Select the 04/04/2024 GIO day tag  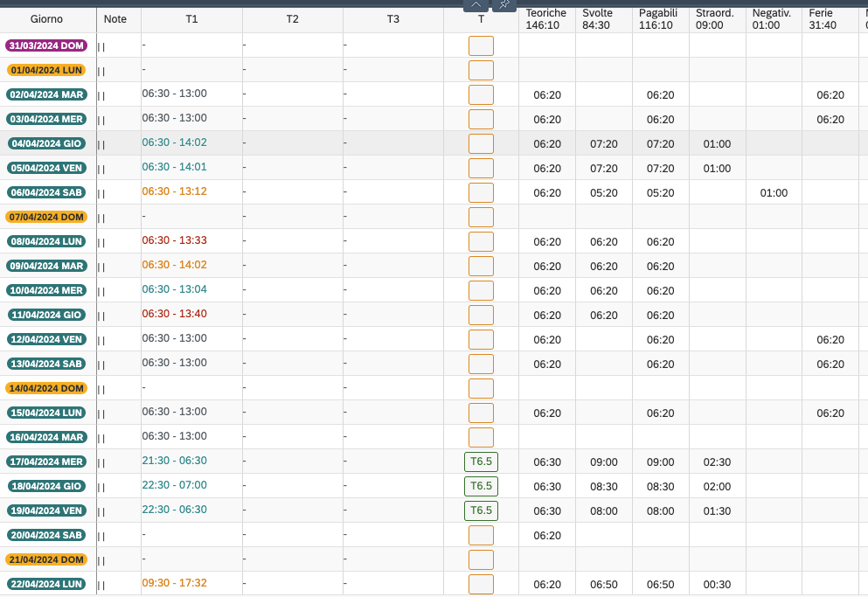[x=46, y=143]
